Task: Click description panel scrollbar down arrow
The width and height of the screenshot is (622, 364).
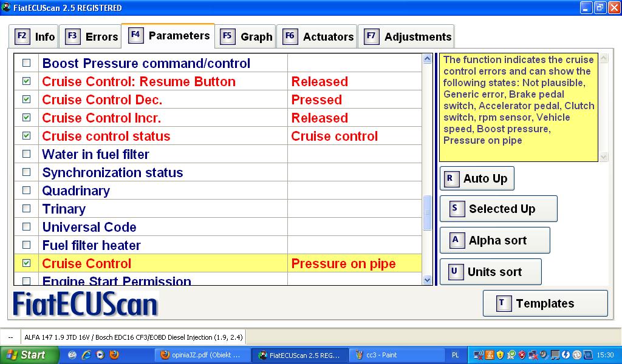Action: (604, 157)
